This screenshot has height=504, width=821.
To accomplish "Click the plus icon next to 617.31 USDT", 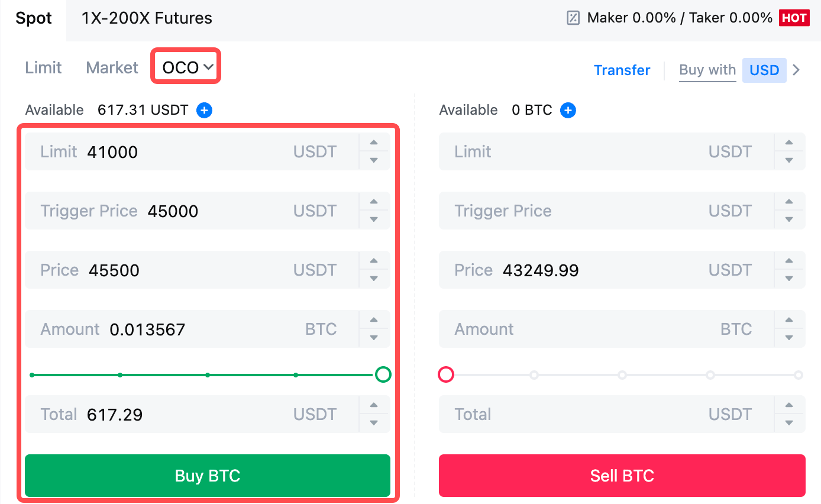I will click(x=203, y=110).
